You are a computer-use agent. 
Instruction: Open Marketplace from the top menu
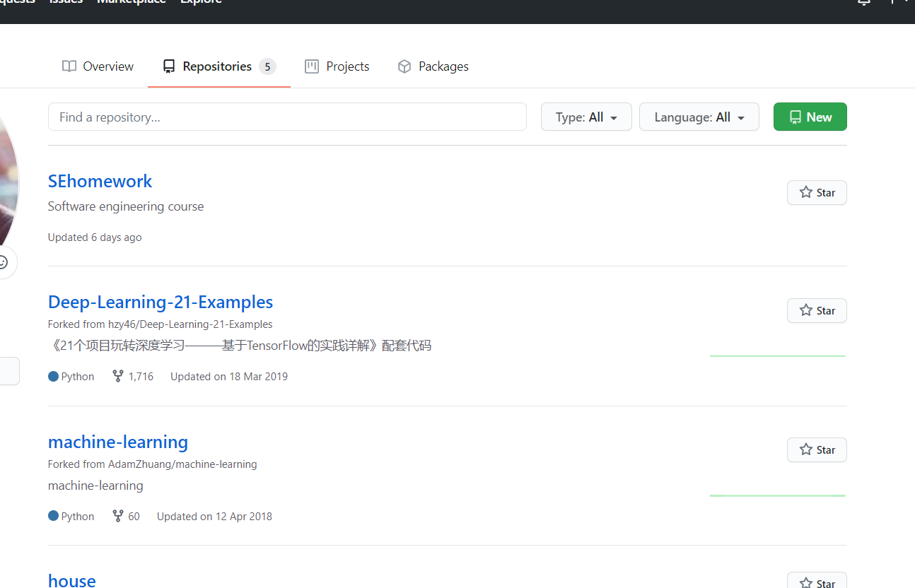pos(132,2)
